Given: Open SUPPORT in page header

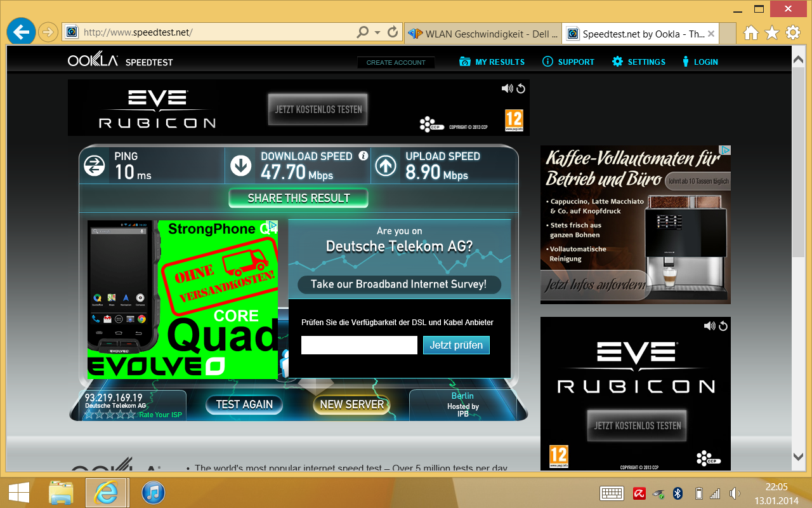Looking at the screenshot, I should [568, 62].
